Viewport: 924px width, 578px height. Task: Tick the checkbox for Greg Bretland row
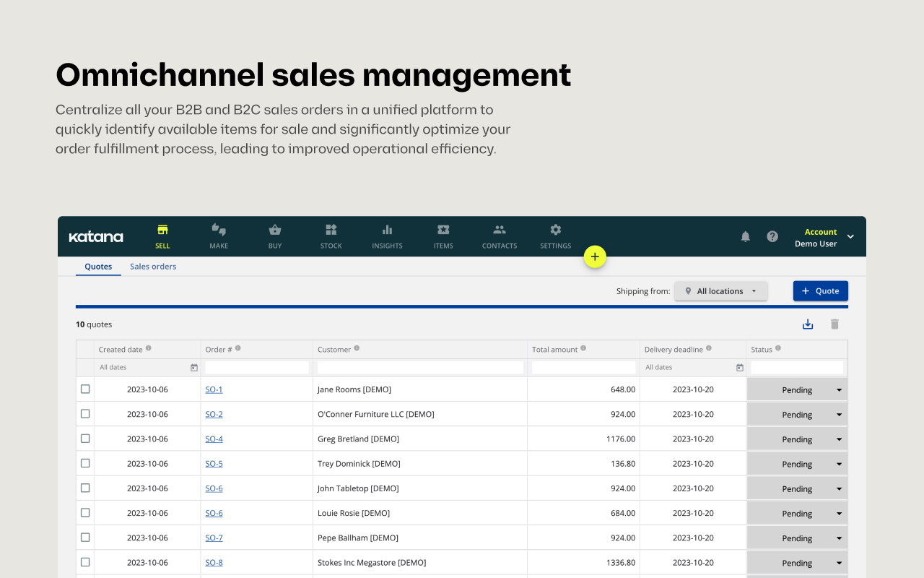85,439
